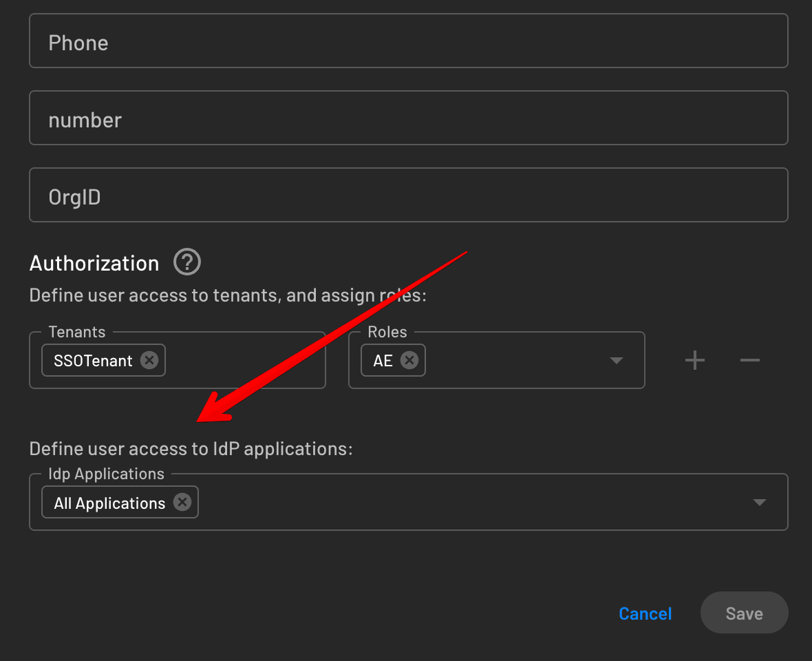
Task: Remove the All Applications chip
Action: [x=182, y=502]
